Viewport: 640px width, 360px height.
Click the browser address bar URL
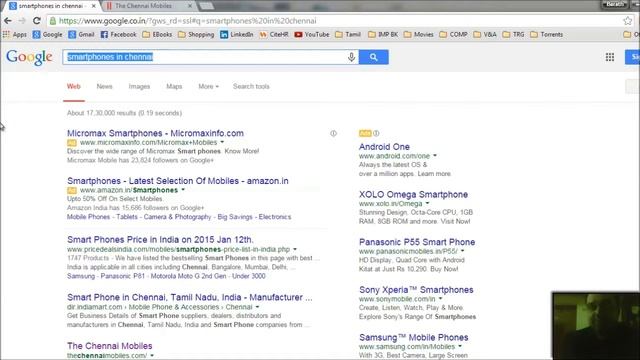pos(187,21)
